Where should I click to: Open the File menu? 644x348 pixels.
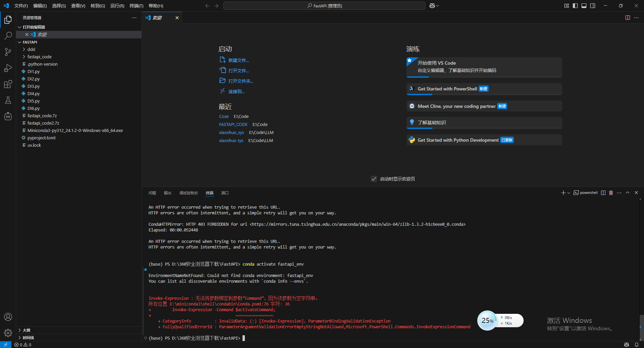(x=21, y=6)
